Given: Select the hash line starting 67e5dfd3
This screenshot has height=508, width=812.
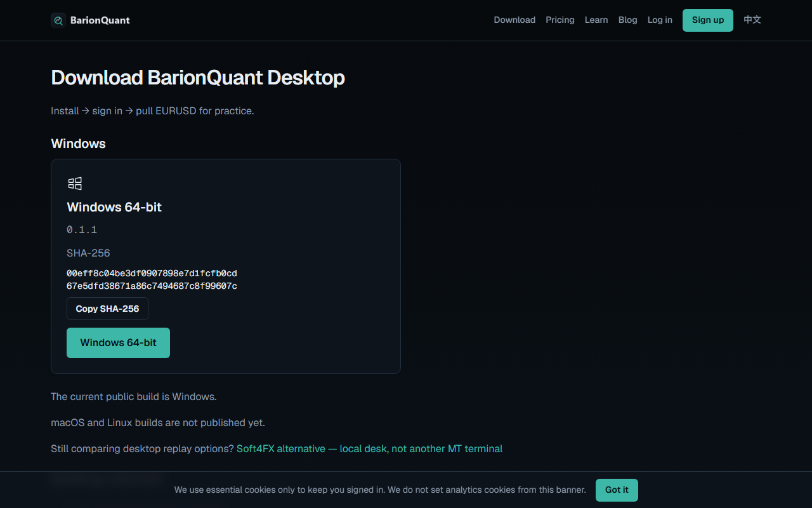Looking at the screenshot, I should click(152, 286).
